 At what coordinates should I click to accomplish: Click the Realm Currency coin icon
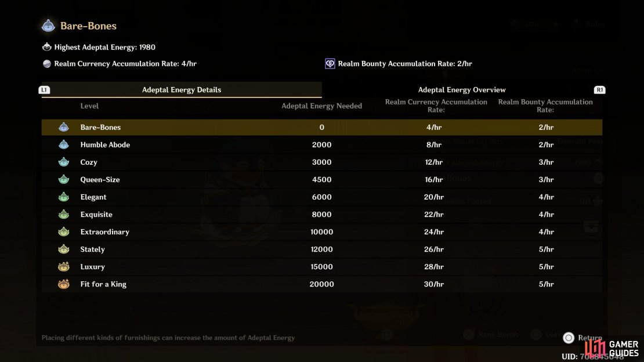coord(47,64)
